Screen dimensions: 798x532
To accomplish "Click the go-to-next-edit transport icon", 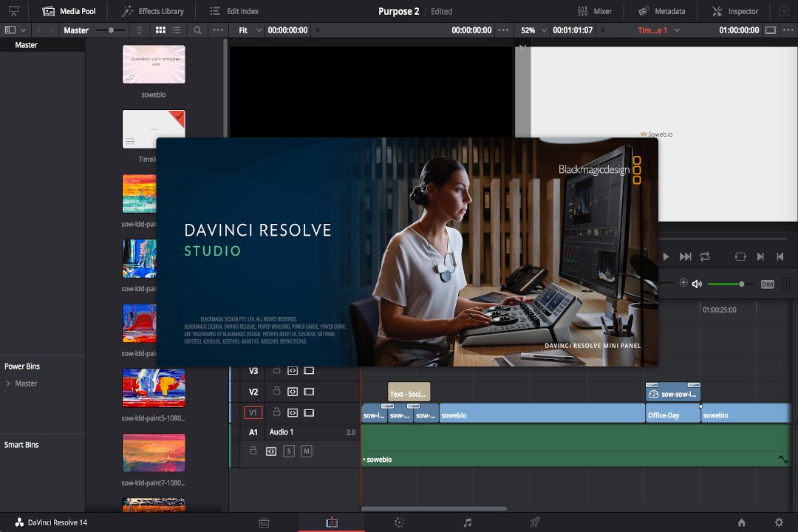I will [760, 256].
